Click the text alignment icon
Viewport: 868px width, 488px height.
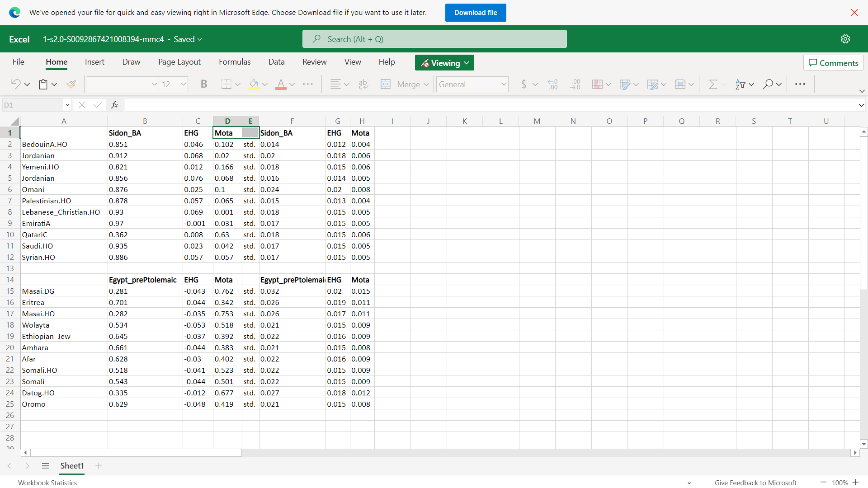tap(335, 84)
